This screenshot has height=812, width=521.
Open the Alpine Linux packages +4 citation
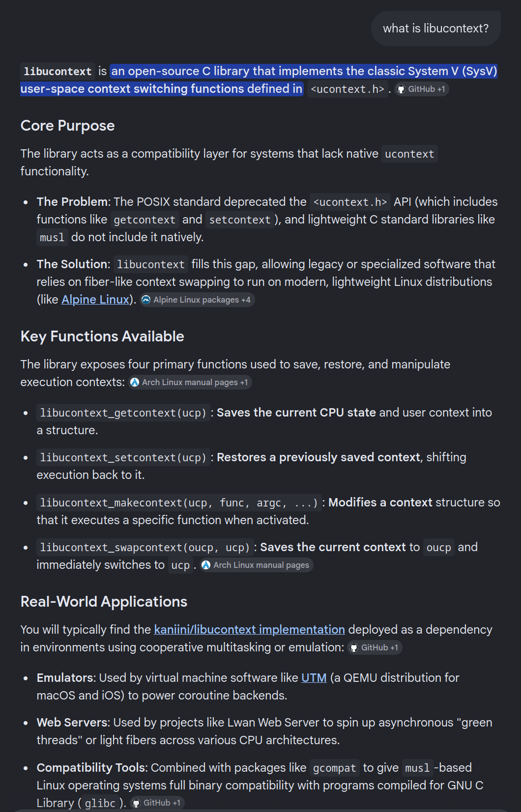[x=197, y=300]
